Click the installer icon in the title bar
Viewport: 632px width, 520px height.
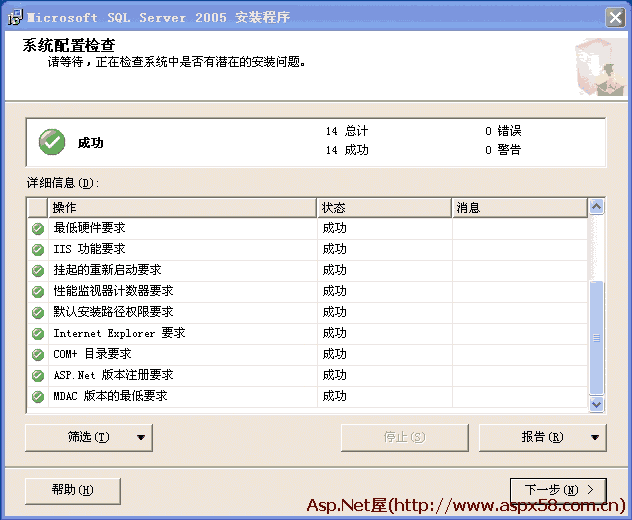pos(15,17)
